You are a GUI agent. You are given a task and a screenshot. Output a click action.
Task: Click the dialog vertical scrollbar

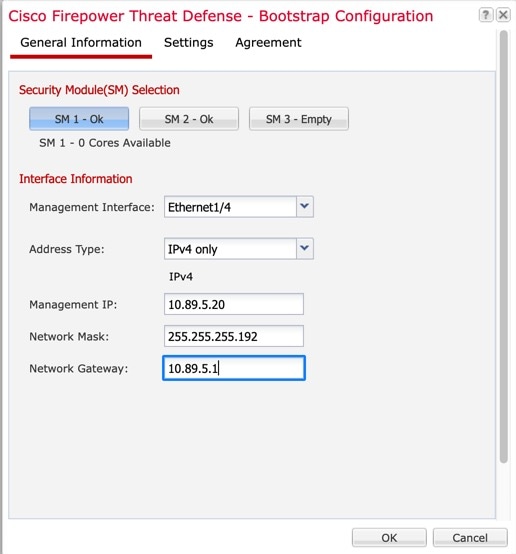coord(504,246)
